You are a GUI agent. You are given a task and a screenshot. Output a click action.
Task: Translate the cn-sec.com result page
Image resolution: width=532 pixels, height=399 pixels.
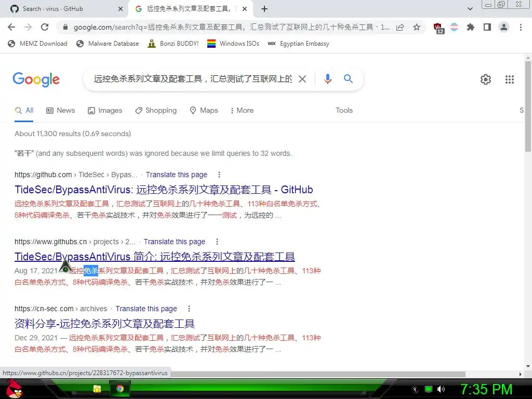point(146,309)
